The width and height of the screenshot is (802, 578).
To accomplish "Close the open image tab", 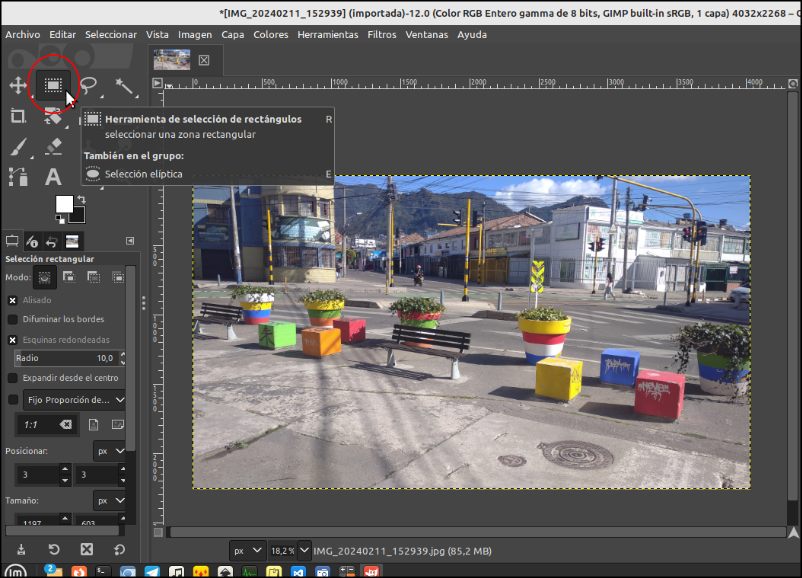I will (x=204, y=60).
